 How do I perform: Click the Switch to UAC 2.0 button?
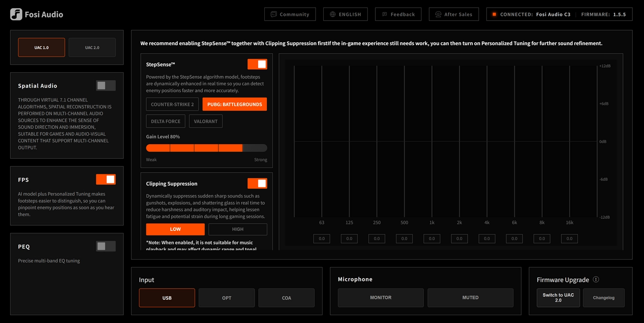point(558,298)
